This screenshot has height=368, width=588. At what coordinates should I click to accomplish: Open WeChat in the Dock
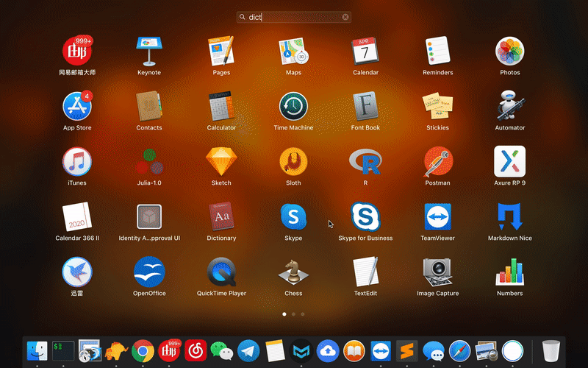click(x=222, y=351)
